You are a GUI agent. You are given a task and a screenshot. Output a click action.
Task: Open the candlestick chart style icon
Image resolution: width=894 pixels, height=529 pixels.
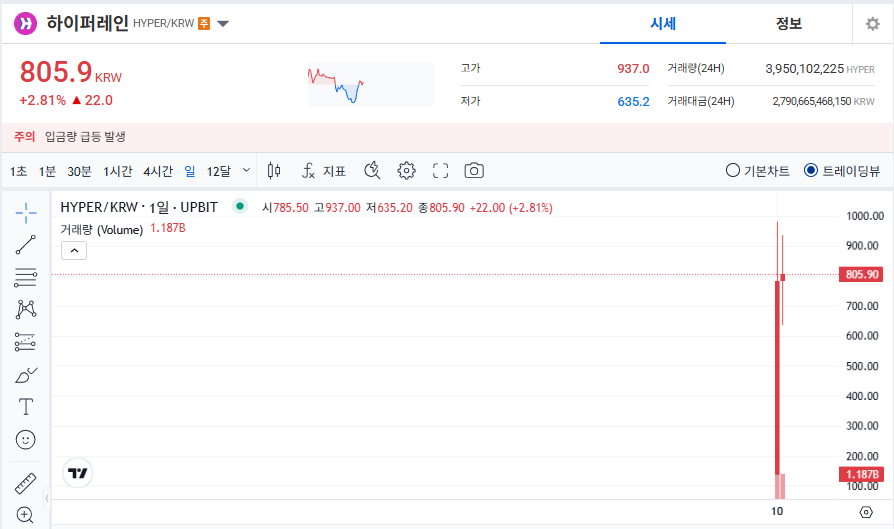click(274, 170)
